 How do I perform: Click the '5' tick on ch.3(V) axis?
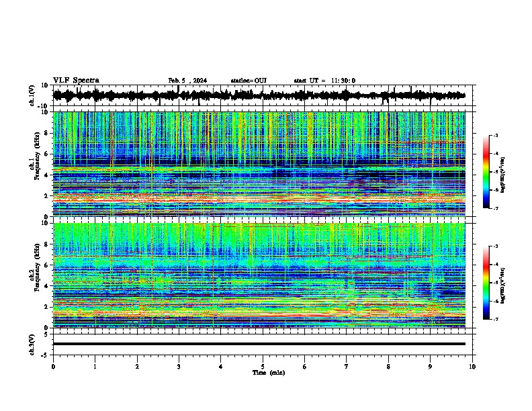(47, 334)
